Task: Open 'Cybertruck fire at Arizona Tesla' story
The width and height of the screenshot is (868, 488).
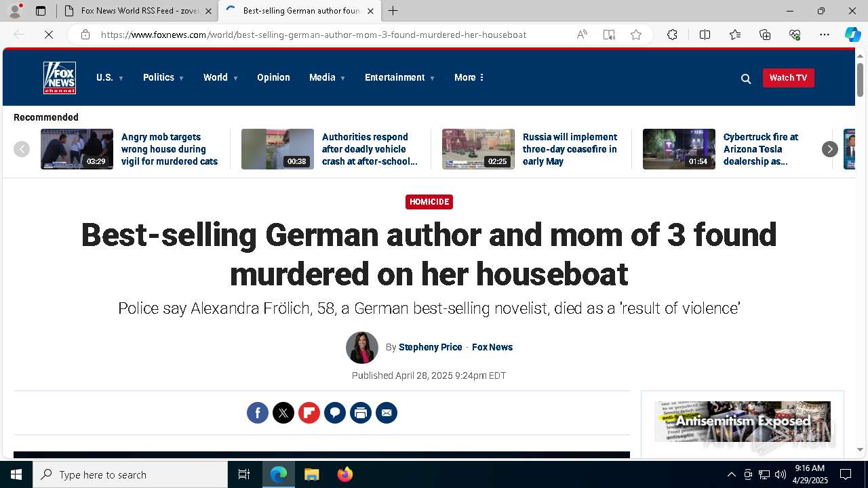Action: click(x=760, y=149)
